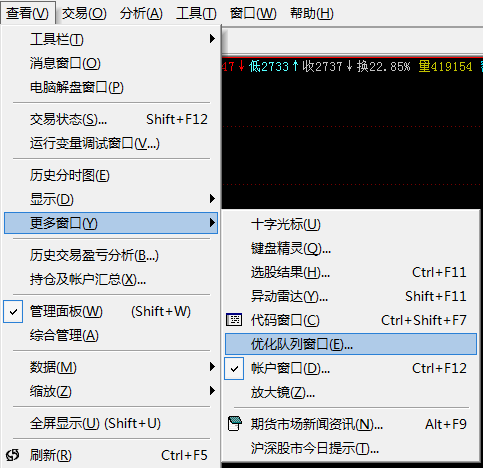
Task: Open the 查看(V) menu
Action: click(x=27, y=13)
